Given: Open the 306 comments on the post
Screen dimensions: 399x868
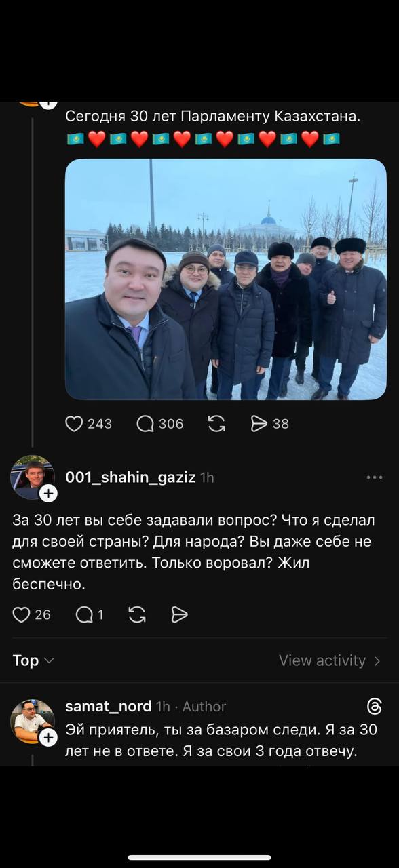Looking at the screenshot, I should pos(145,424).
